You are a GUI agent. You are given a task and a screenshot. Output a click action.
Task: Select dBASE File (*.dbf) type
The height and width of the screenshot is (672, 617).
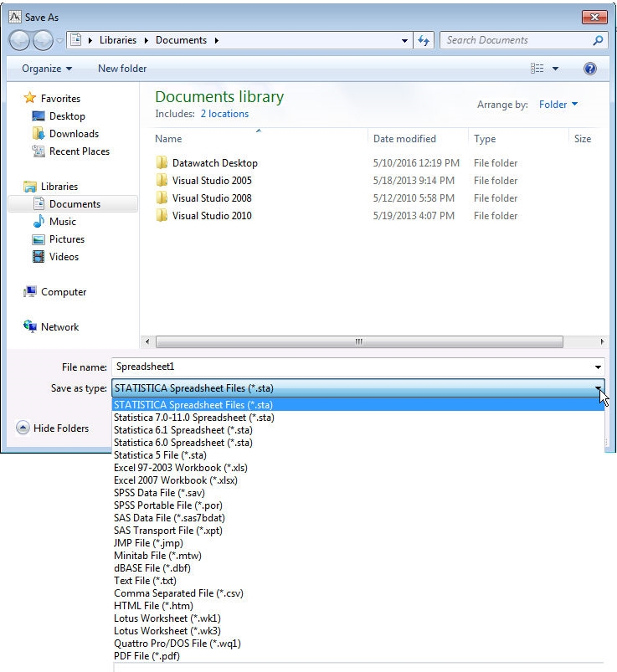[x=358, y=568]
